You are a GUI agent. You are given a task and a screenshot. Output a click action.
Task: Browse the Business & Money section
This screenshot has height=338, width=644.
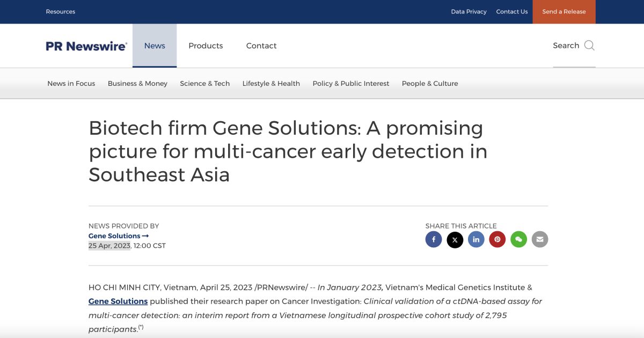(137, 83)
